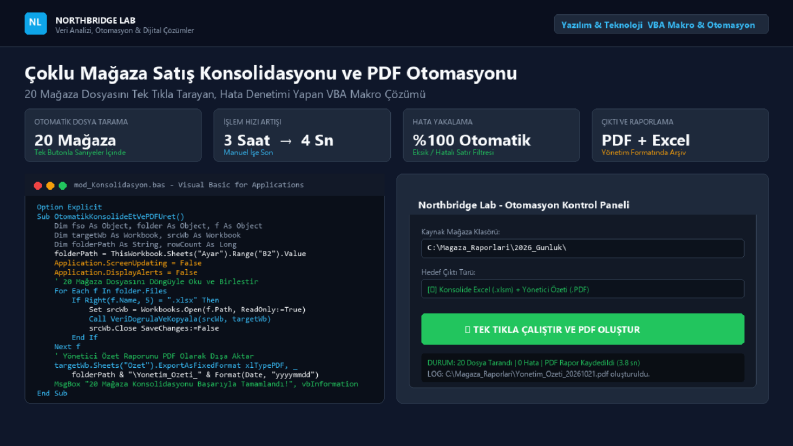Viewport: 793px width, 446px height.
Task: Click the Dim fso As Object line
Action: [x=158, y=226]
